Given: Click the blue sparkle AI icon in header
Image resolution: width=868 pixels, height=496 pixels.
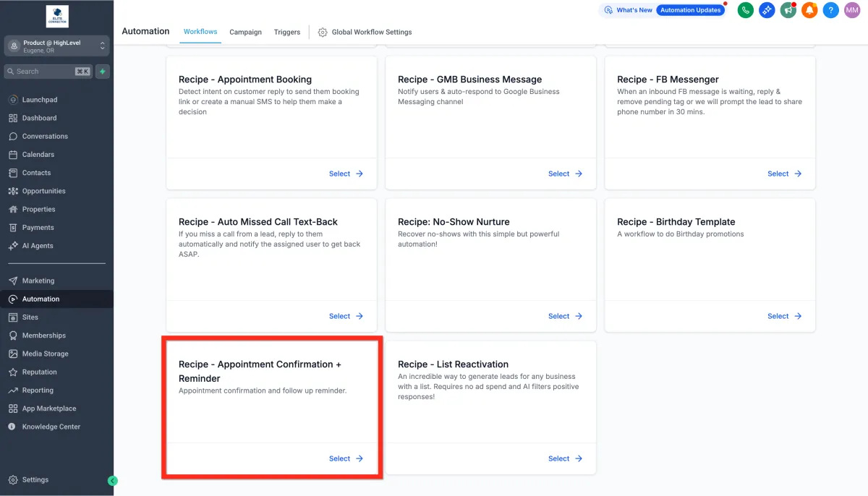Looking at the screenshot, I should click(x=767, y=10).
